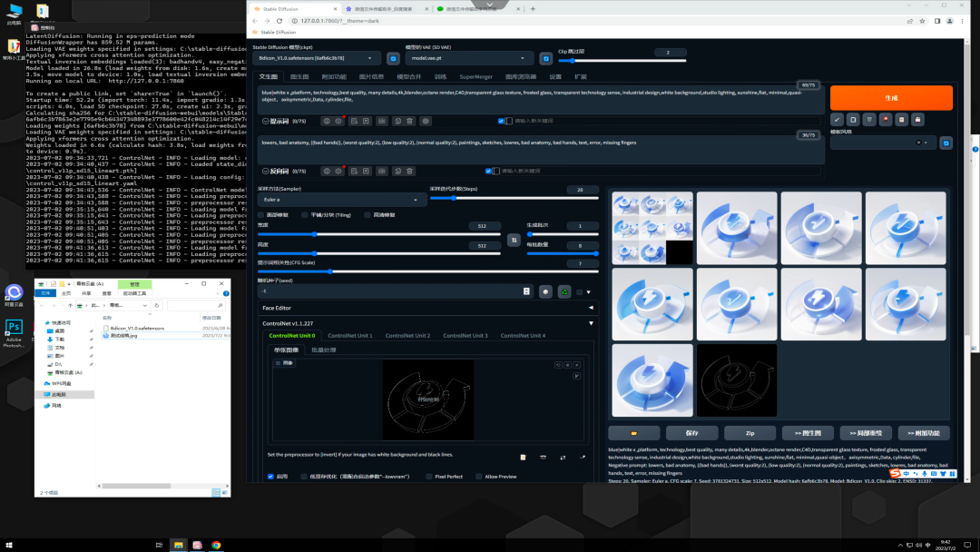Reload the browser page
This screenshot has width=980, height=552.
tap(279, 21)
